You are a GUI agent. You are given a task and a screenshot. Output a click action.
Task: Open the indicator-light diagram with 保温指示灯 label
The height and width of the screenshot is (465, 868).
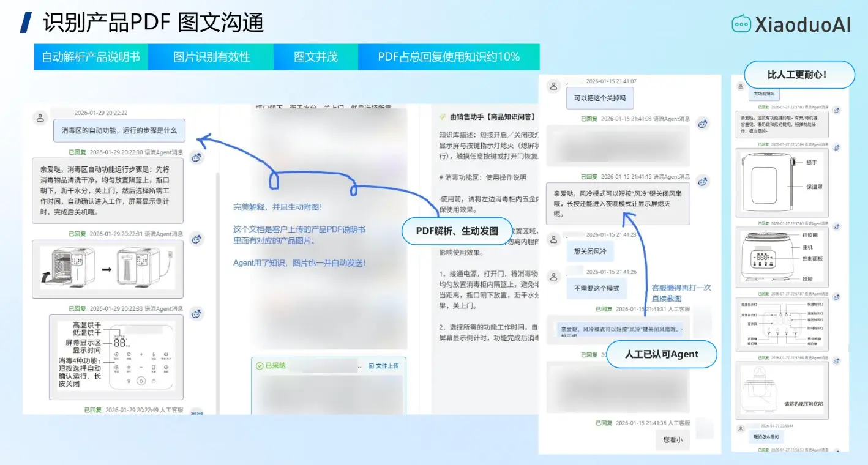click(783, 324)
